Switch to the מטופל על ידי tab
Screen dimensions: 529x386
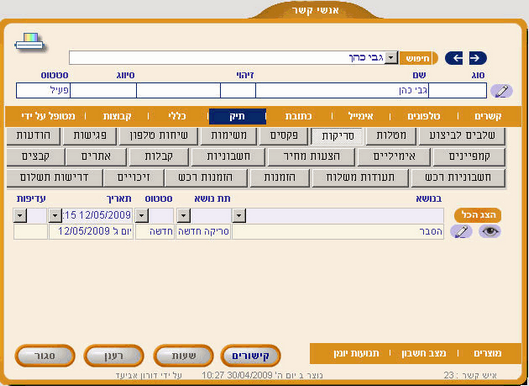(48, 116)
